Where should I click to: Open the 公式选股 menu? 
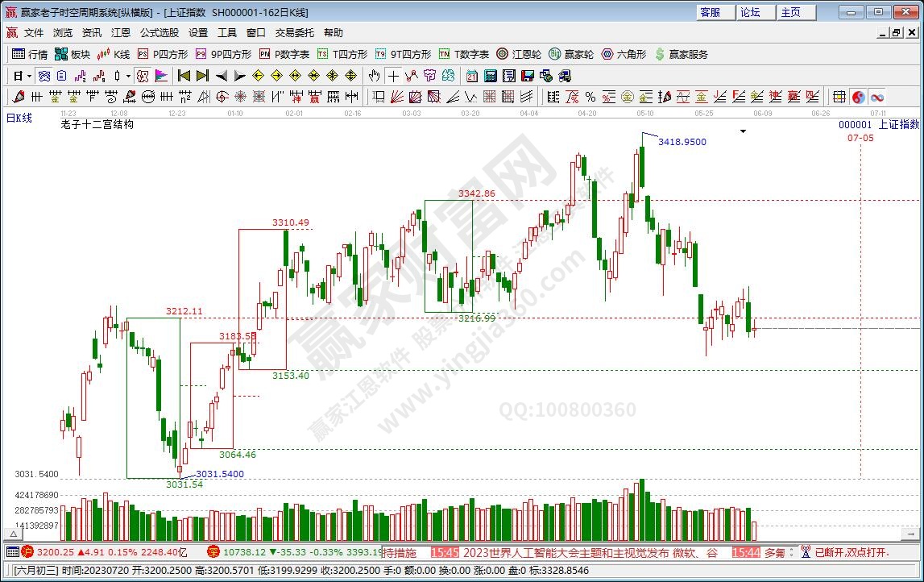160,33
